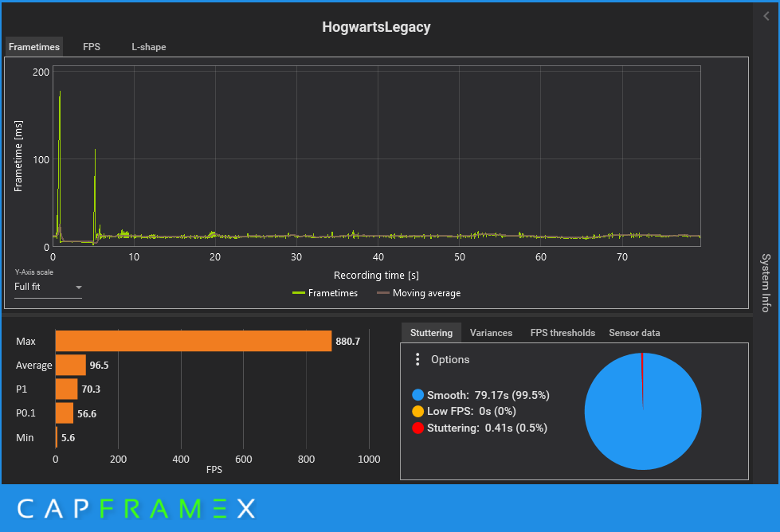Switch to the Variances tab
The width and height of the screenshot is (780, 532).
coord(491,333)
